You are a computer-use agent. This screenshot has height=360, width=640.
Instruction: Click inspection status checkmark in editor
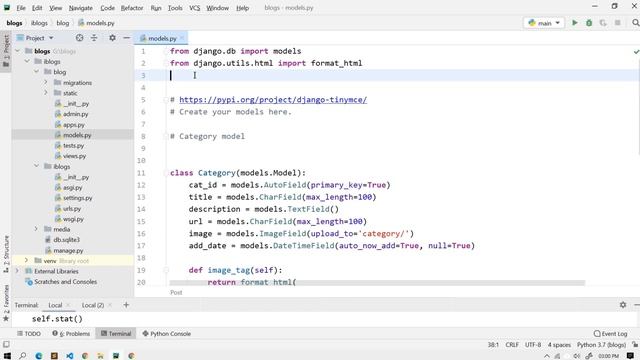pyautogui.click(x=636, y=51)
